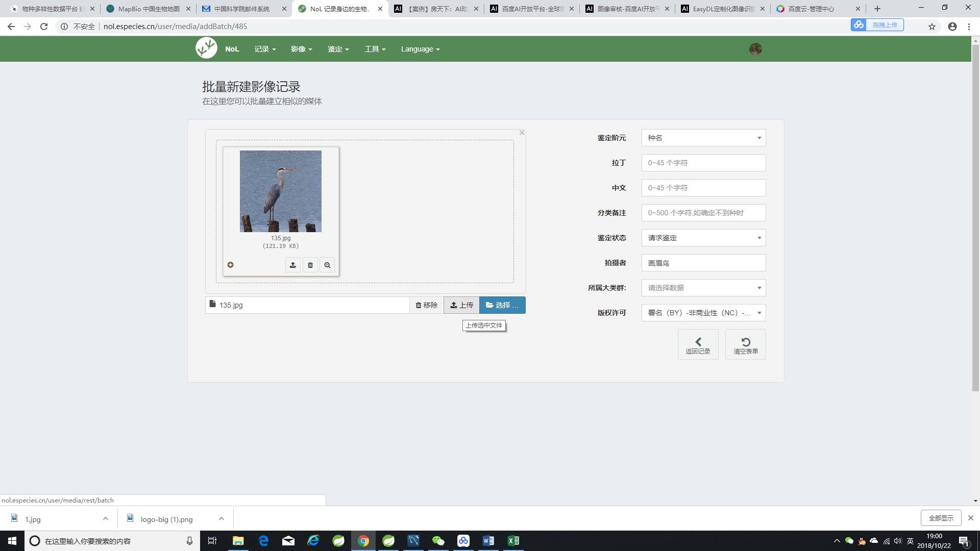The image size is (980, 551).
Task: Click the user avatar in the green navbar
Action: [755, 49]
